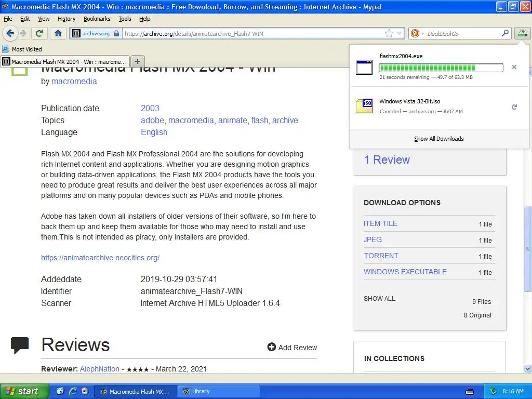Open the URL history dropdown arrow
This screenshot has height=399, width=532.
click(400, 33)
